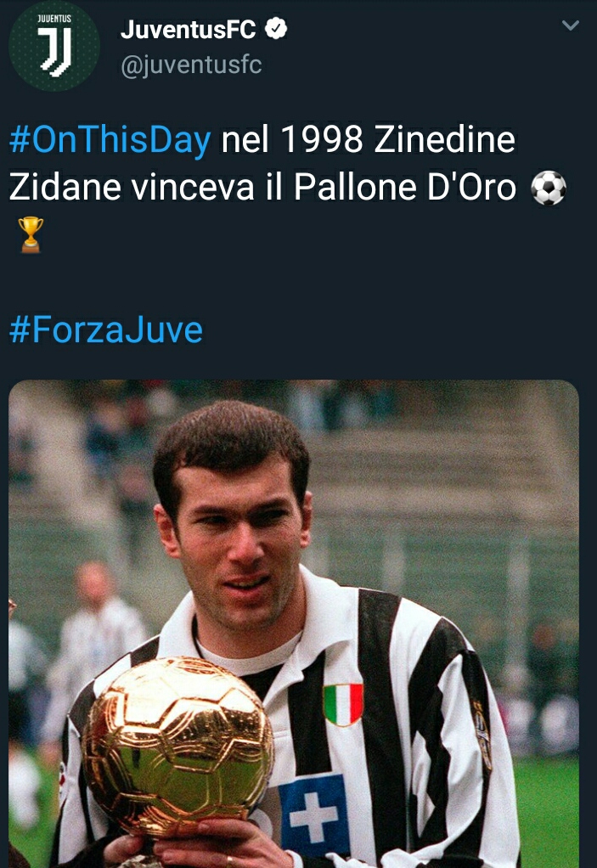Click the tweet text 'Zinedine'
The width and height of the screenshot is (597, 868).
point(445,139)
